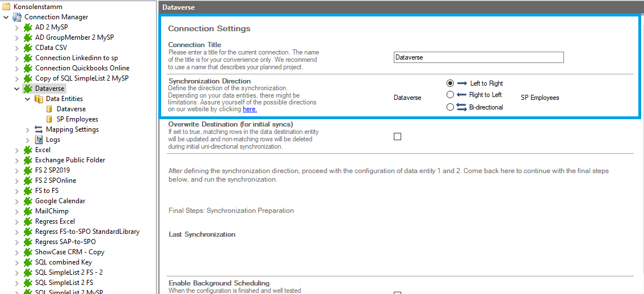Click the Mapping Settings icon
This screenshot has width=644, height=294.
(39, 129)
